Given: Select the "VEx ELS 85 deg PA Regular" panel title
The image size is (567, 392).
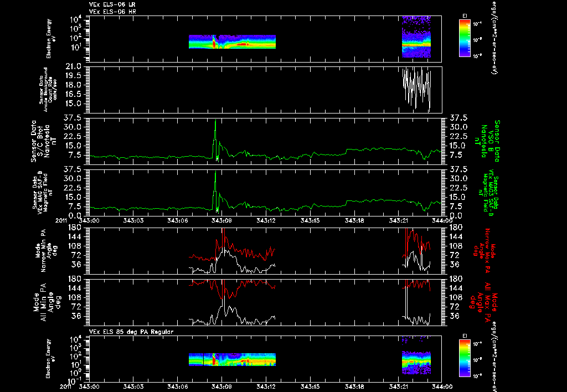Looking at the screenshot, I should (x=131, y=332).
